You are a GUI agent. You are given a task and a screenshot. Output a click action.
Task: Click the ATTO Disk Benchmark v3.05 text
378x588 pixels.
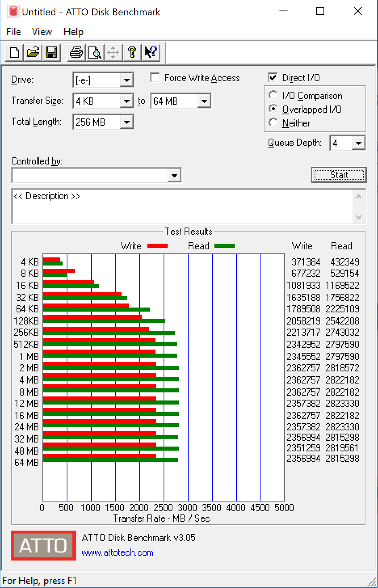(139, 537)
